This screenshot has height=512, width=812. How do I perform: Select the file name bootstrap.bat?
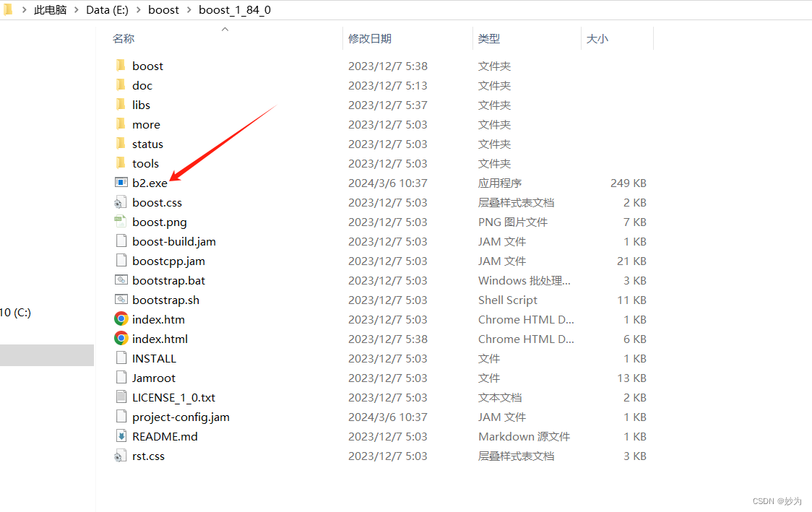click(x=168, y=281)
